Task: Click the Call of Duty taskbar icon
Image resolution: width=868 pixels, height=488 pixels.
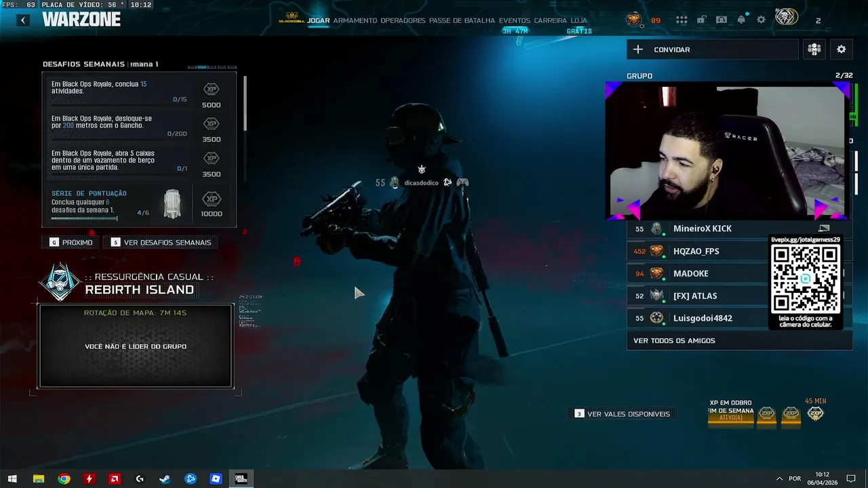Action: point(241,479)
